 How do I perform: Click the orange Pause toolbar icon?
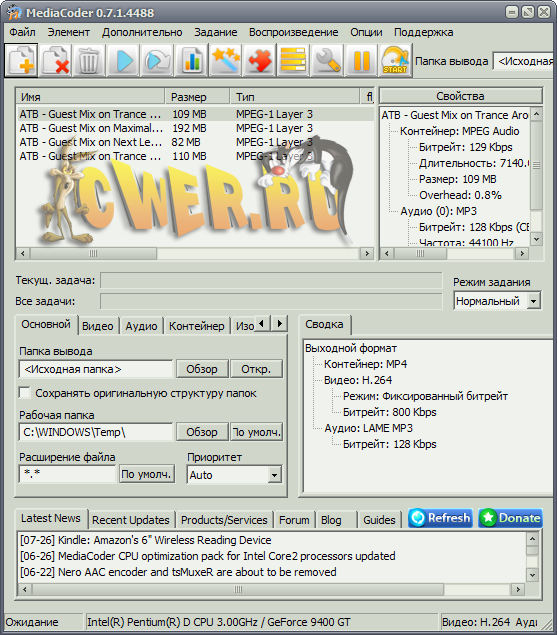pyautogui.click(x=362, y=60)
